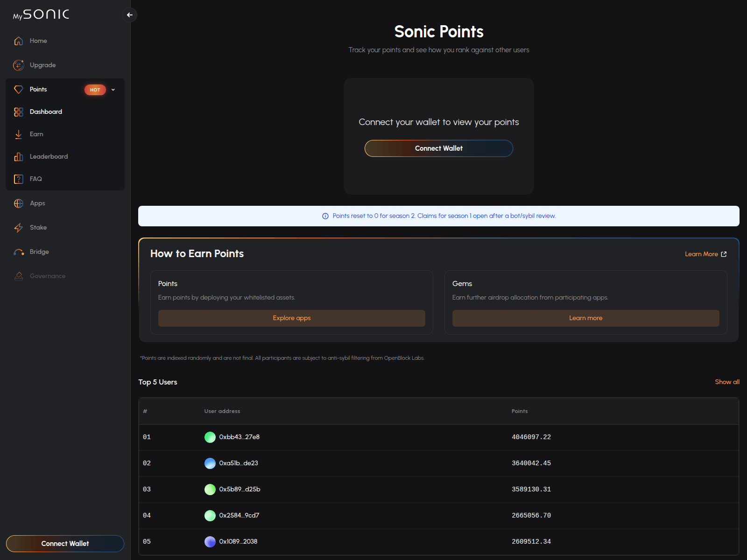747x560 pixels.
Task: Select address 0x1089...2038
Action: pos(238,542)
